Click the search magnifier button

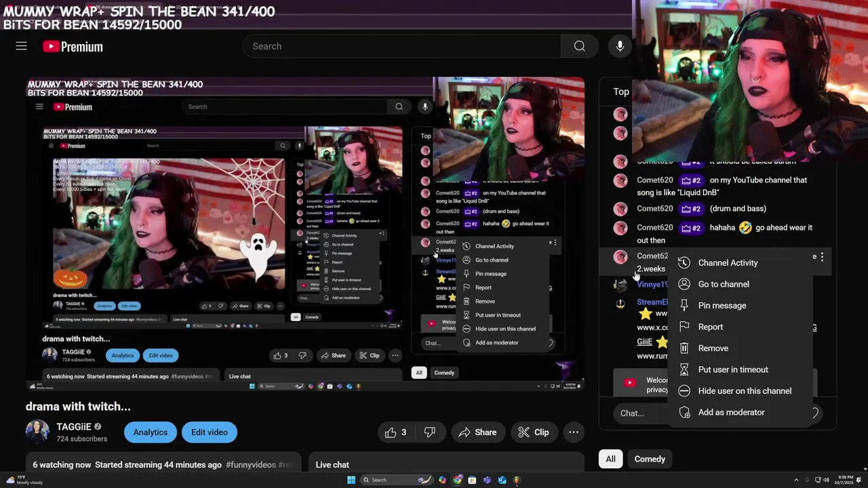[x=579, y=46]
